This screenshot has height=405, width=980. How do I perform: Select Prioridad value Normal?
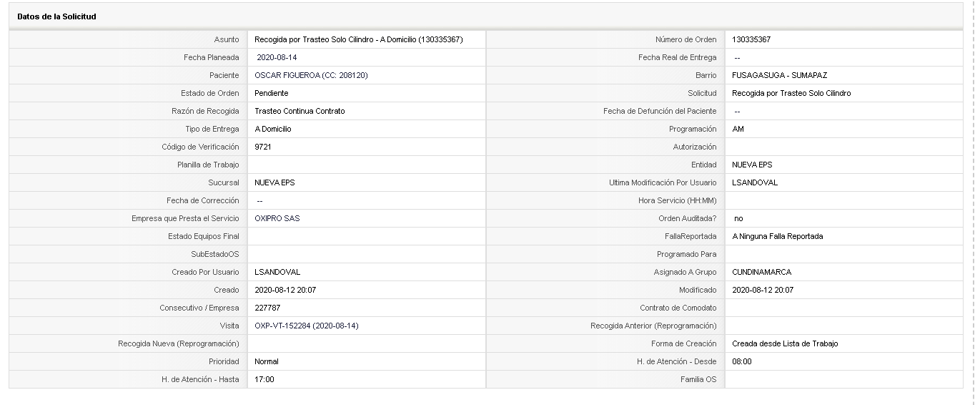click(x=267, y=362)
